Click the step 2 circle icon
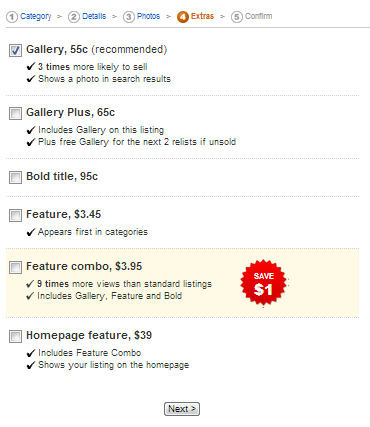 point(74,17)
